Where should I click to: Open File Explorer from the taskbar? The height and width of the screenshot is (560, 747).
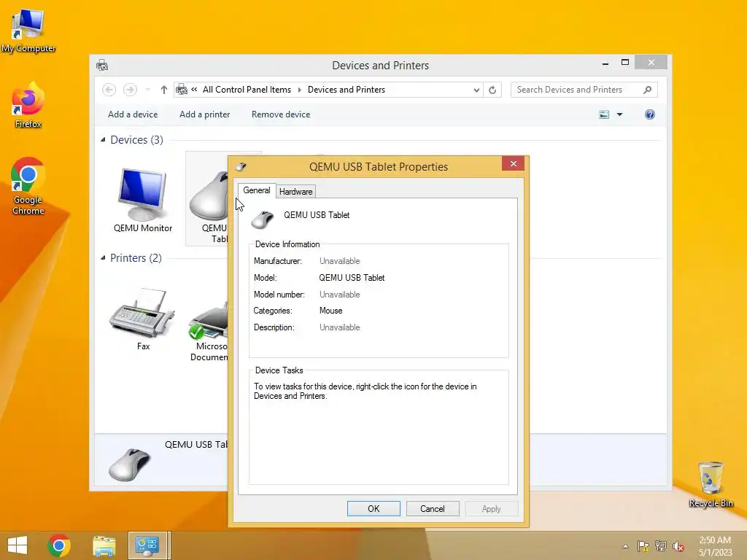click(x=104, y=545)
